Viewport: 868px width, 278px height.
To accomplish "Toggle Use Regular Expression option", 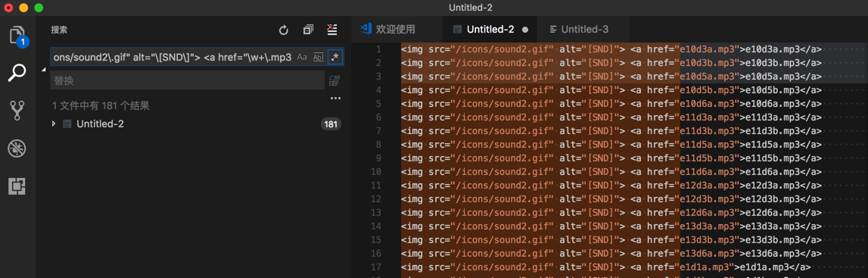I will [334, 57].
